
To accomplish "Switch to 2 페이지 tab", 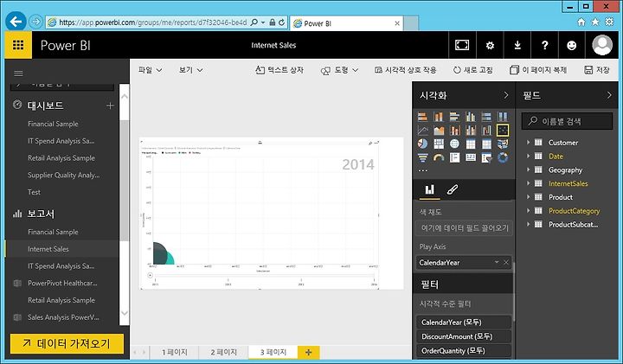I will tap(224, 352).
